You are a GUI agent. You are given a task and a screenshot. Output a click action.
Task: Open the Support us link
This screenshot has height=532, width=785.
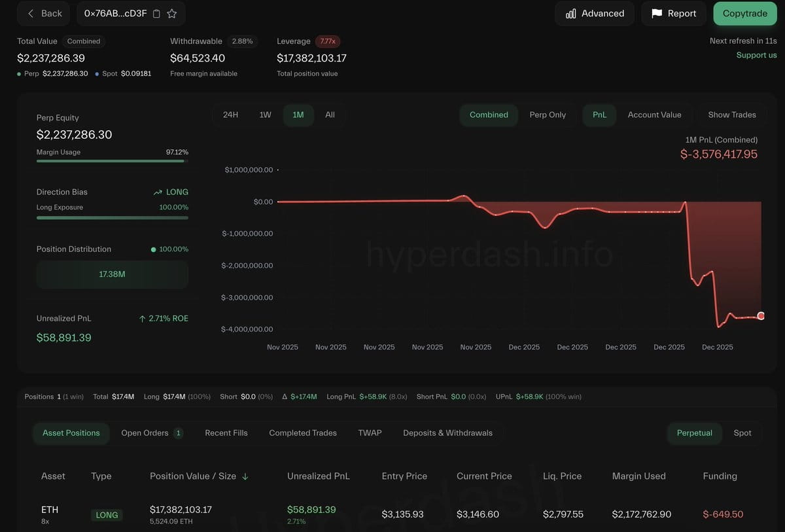[756, 55]
